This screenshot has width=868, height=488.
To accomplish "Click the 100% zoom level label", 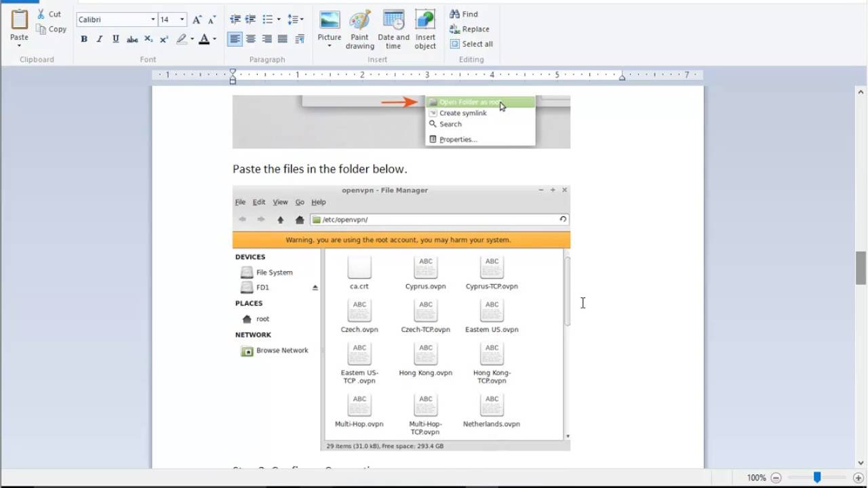I will [756, 478].
